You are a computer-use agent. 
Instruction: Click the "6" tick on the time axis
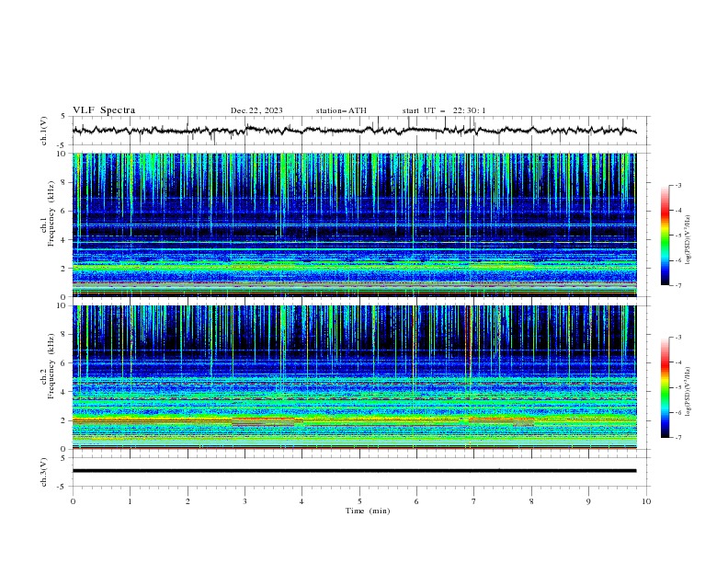click(416, 501)
